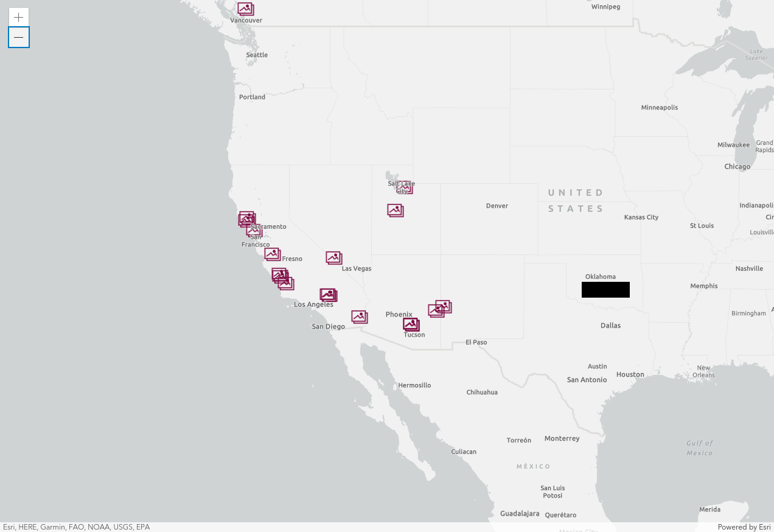Click the Esri, HERE, Garmin attribution text
Screen dimensions: 774x532
pos(76,527)
